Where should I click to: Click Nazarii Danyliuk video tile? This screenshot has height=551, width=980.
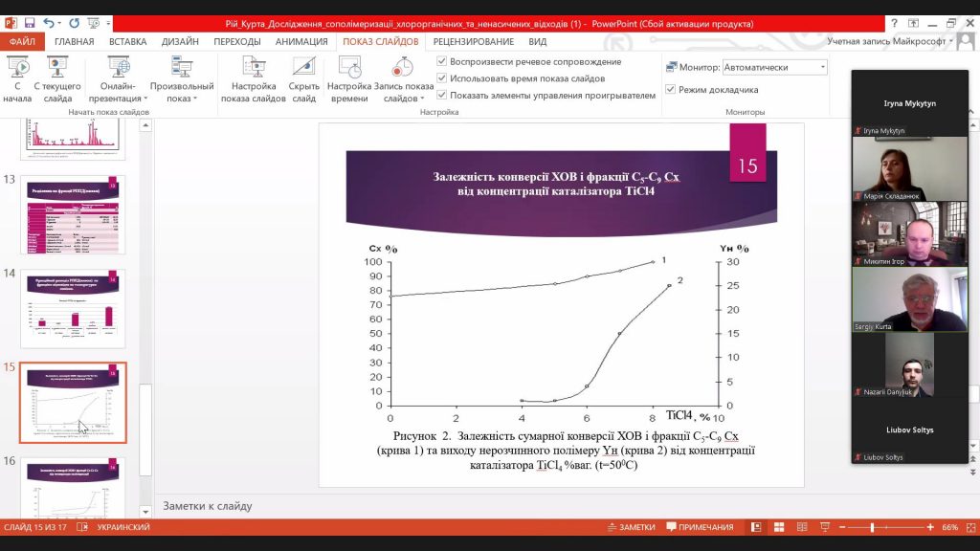coord(909,364)
